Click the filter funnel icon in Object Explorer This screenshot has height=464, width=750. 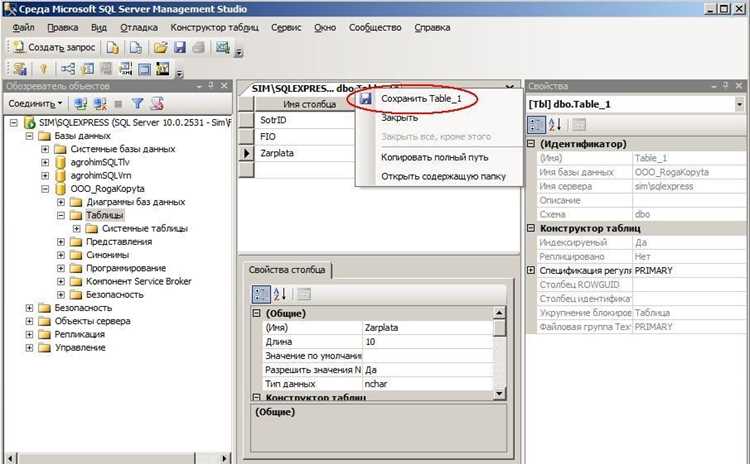137,103
